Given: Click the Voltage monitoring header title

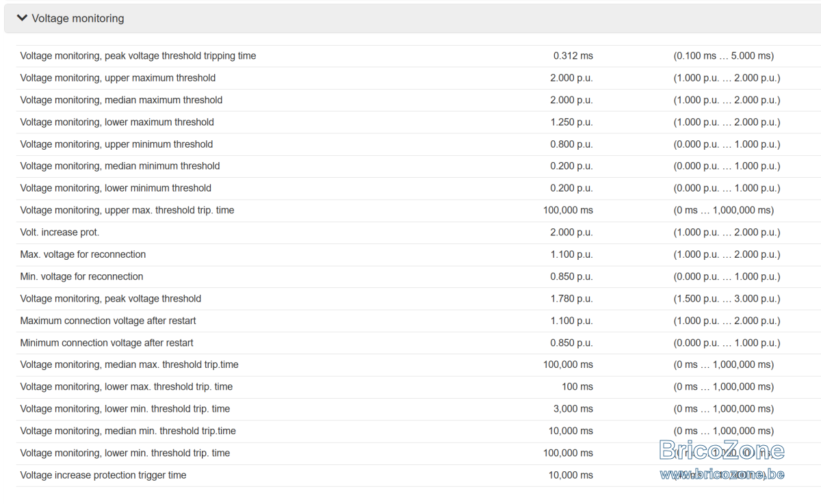Looking at the screenshot, I should tap(78, 18).
